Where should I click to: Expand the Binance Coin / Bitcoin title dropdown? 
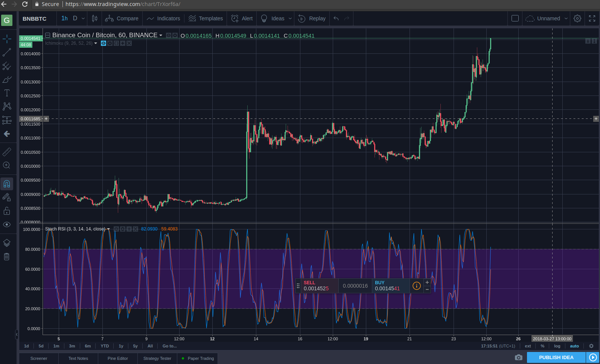161,35
